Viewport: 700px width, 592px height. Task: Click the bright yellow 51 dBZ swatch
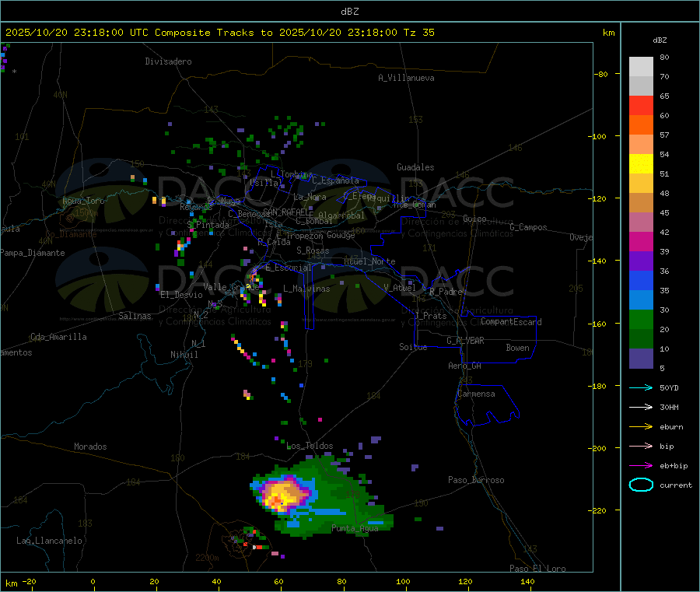641,164
